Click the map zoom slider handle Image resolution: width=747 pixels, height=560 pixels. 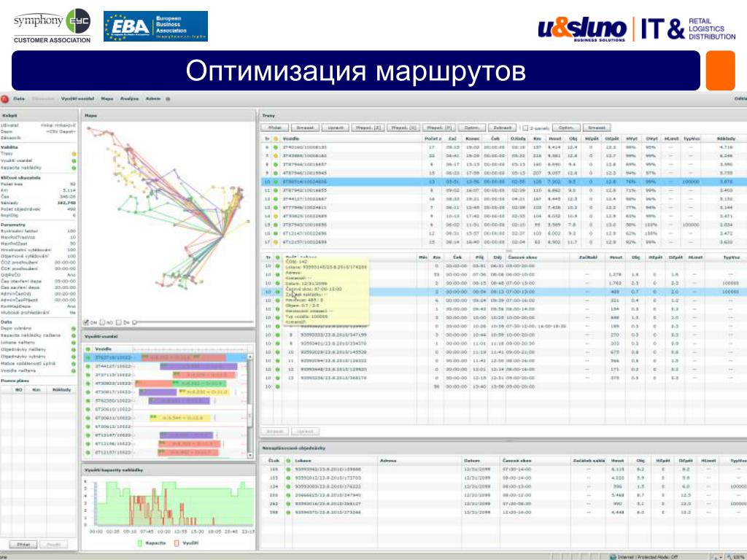135,322
